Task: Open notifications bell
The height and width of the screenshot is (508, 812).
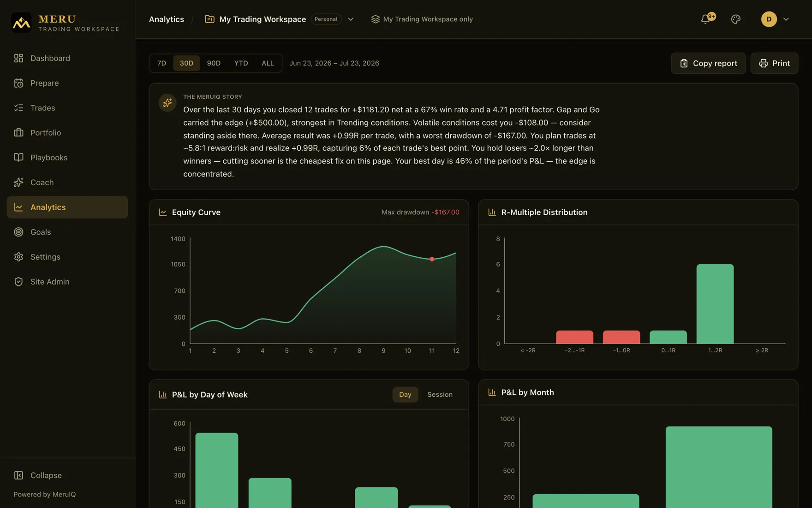Action: pyautogui.click(x=705, y=19)
